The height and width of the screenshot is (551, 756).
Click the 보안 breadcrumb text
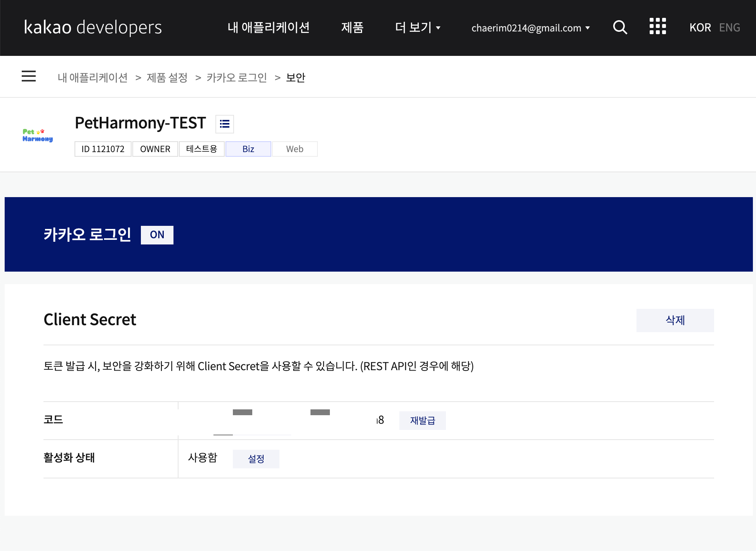(x=296, y=78)
